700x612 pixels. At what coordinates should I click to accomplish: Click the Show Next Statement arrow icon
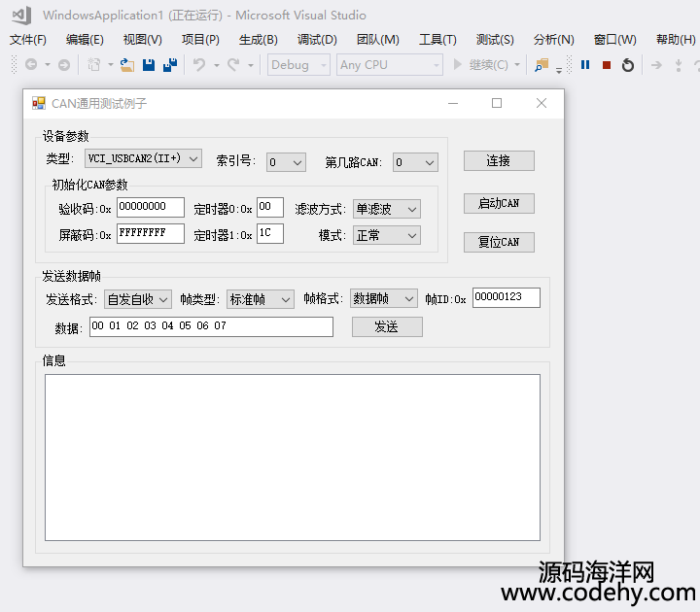click(656, 65)
